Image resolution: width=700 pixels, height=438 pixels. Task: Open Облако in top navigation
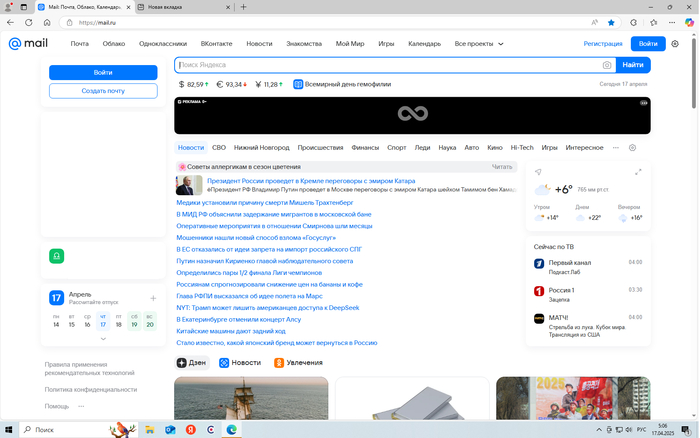pyautogui.click(x=114, y=44)
